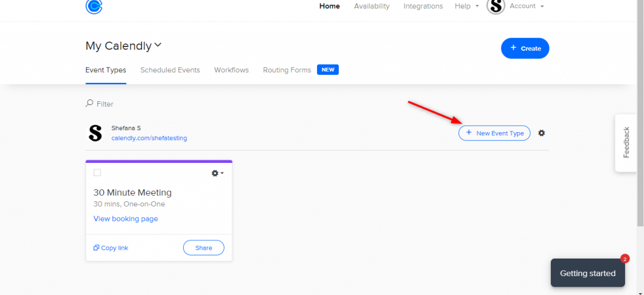The width and height of the screenshot is (644, 295).
Task: Click the Calendly logo icon
Action: tap(94, 6)
